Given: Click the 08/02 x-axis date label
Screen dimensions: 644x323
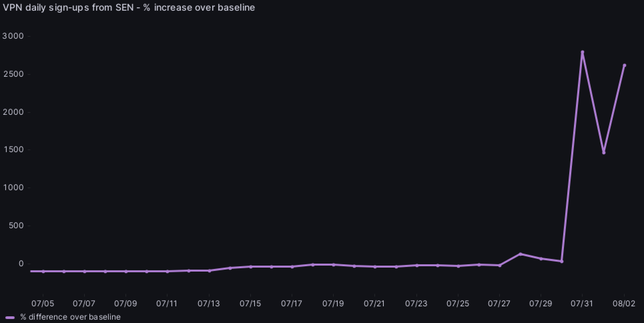Looking at the screenshot, I should [624, 304].
